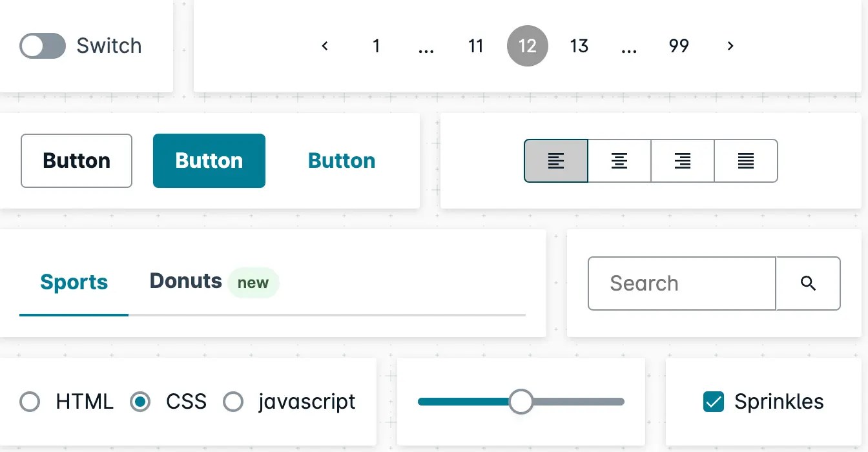
Task: Toggle the Switch control on
Action: coord(43,46)
